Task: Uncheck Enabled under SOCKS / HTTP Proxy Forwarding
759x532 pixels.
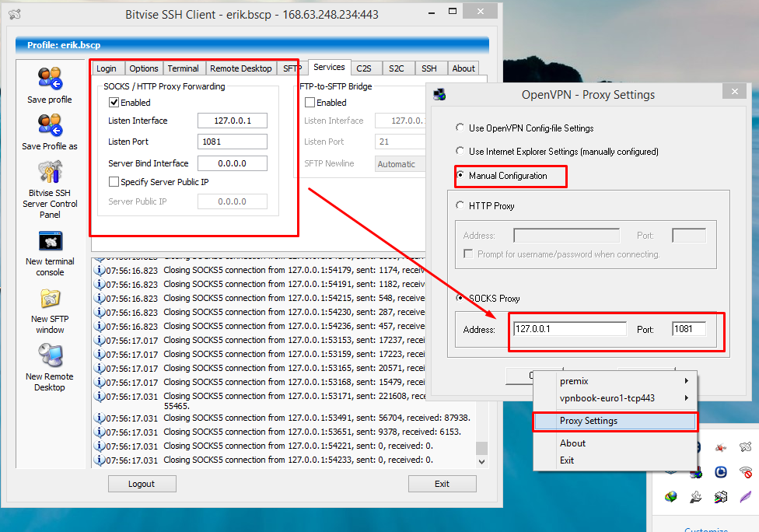Action: 114,103
